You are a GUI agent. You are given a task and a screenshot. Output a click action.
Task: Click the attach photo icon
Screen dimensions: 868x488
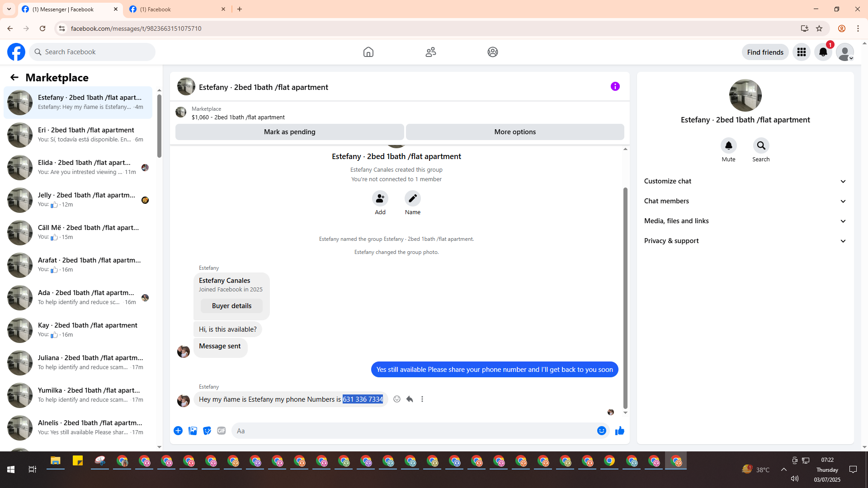pos(193,431)
